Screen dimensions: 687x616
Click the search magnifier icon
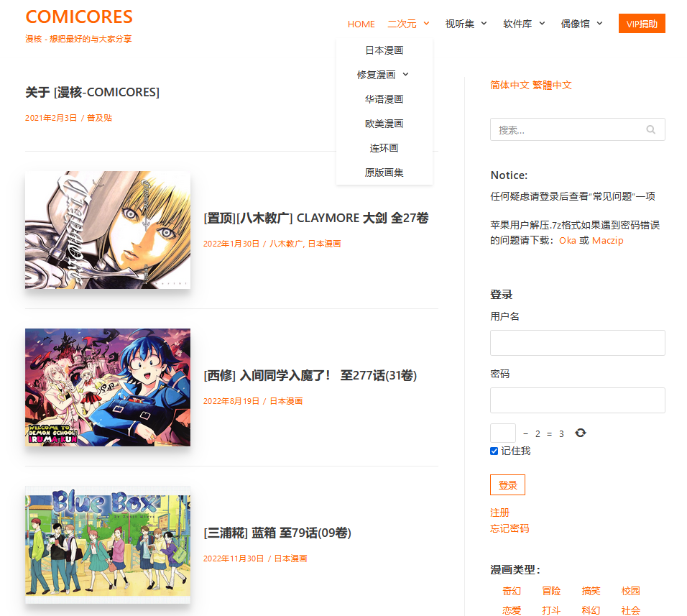(650, 129)
